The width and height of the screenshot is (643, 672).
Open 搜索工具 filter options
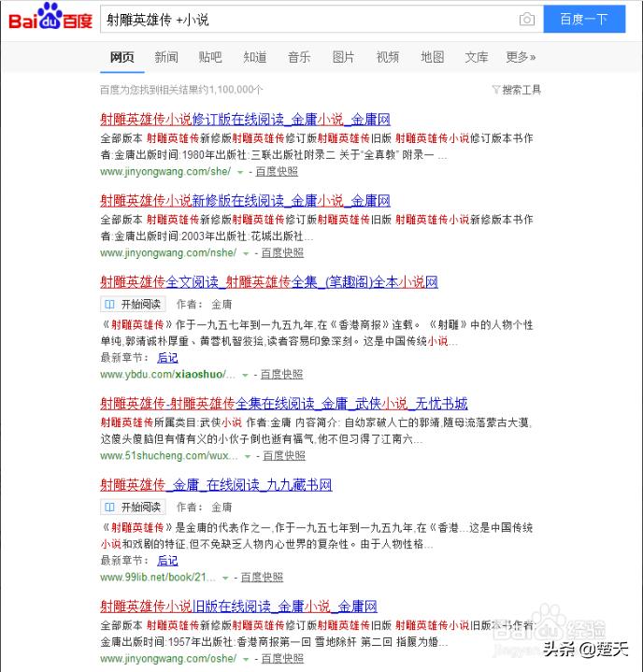(x=517, y=90)
